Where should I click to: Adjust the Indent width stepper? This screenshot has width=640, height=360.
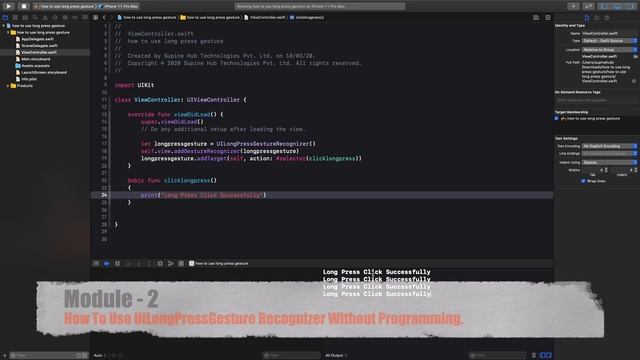coord(636,170)
